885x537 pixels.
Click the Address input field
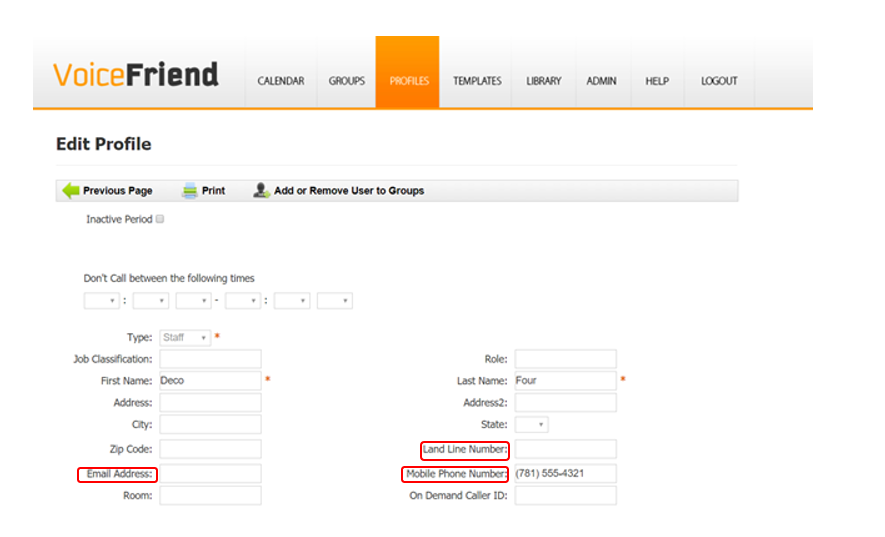[x=211, y=403]
